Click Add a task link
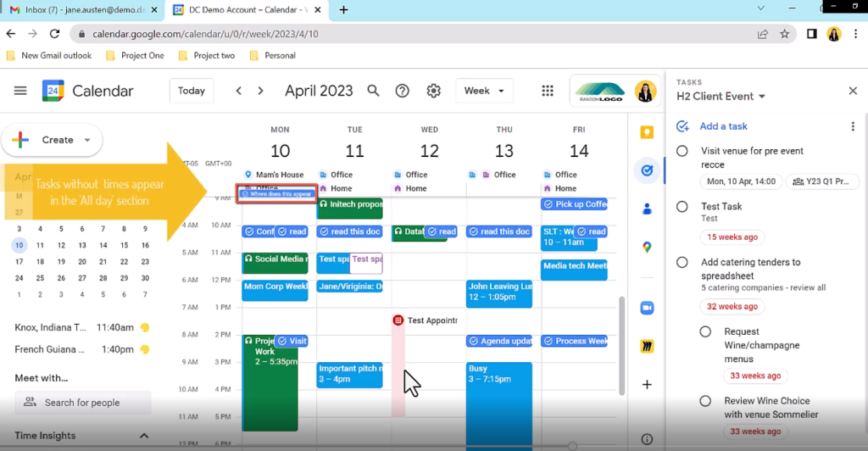This screenshot has width=868, height=451. tap(723, 126)
